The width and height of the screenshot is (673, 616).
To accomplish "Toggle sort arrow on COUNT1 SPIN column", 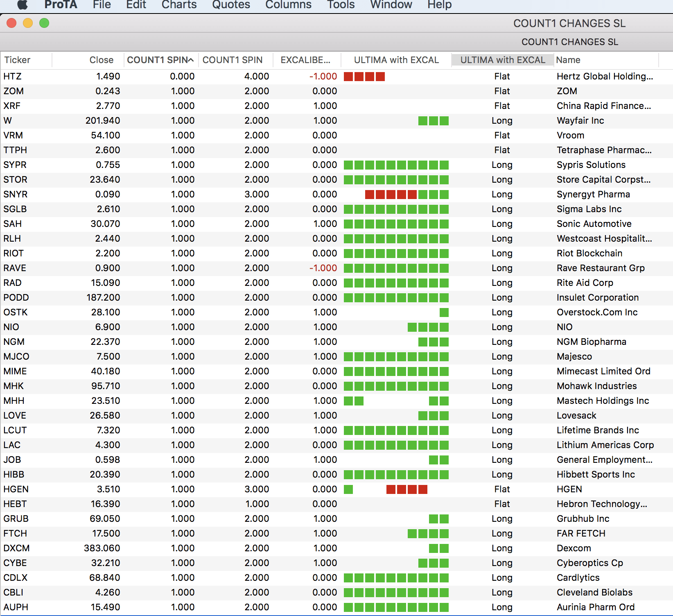I will [191, 60].
